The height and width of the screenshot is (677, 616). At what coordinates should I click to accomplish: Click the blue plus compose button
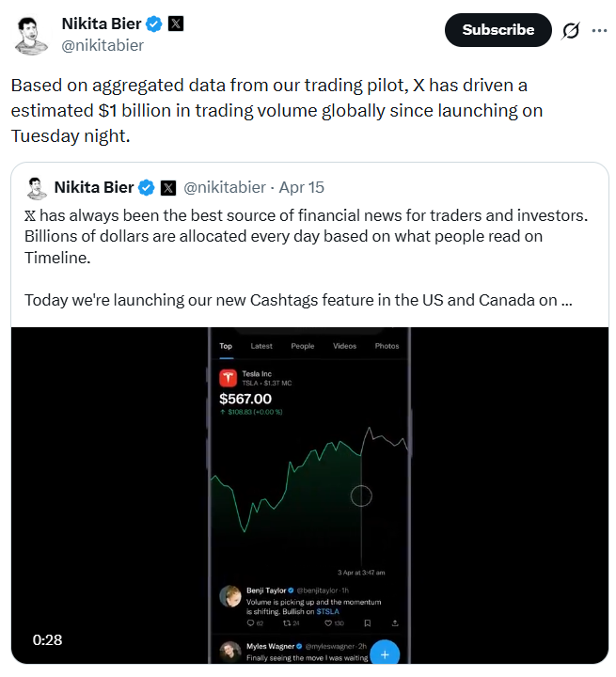(x=386, y=653)
